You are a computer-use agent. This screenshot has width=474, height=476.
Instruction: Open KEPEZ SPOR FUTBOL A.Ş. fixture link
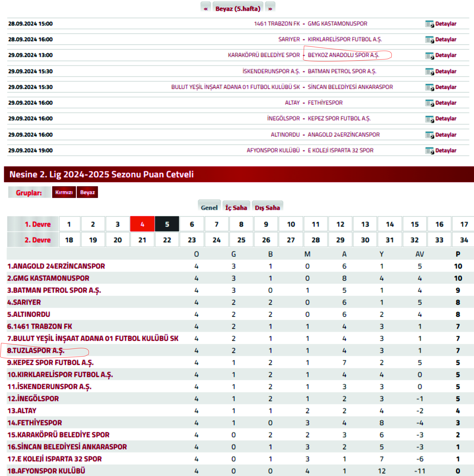pyautogui.click(x=339, y=118)
